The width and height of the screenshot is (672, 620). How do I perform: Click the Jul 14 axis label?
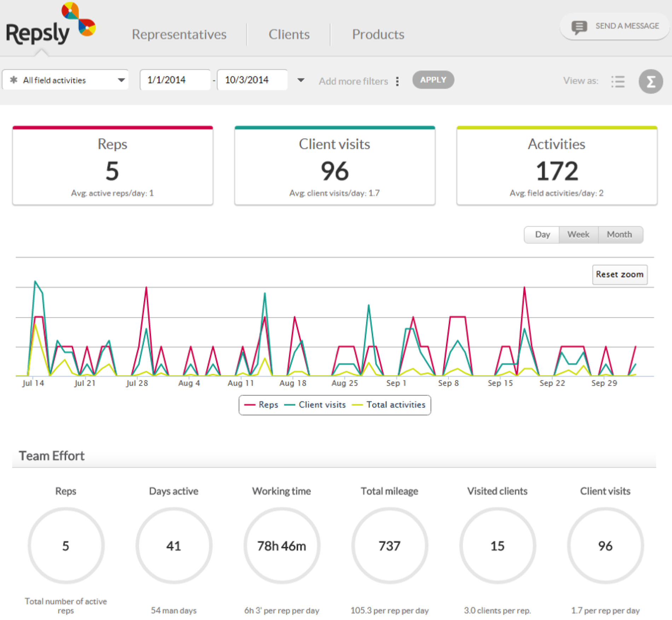pyautogui.click(x=33, y=383)
